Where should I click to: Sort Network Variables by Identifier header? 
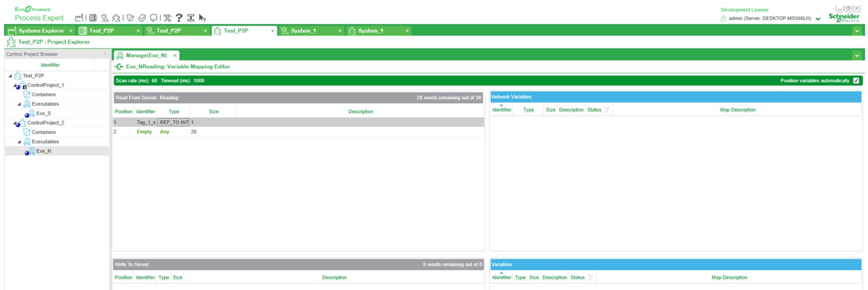501,110
